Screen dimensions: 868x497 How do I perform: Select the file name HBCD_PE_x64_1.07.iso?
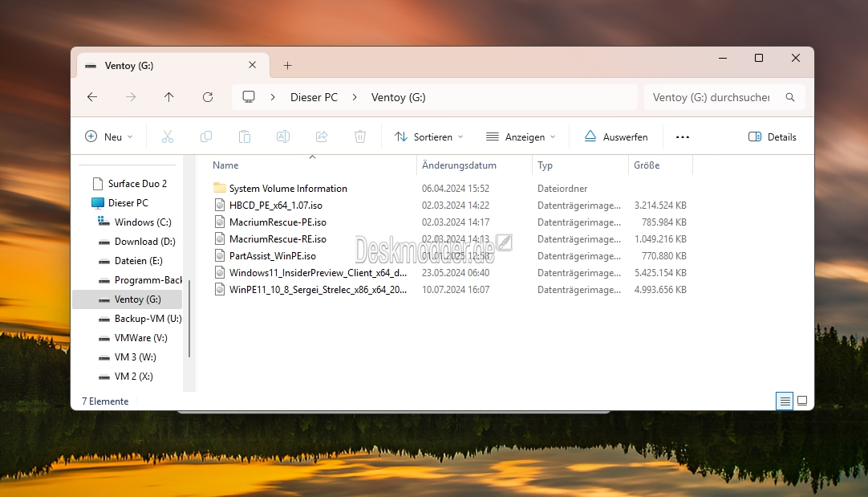pyautogui.click(x=276, y=205)
